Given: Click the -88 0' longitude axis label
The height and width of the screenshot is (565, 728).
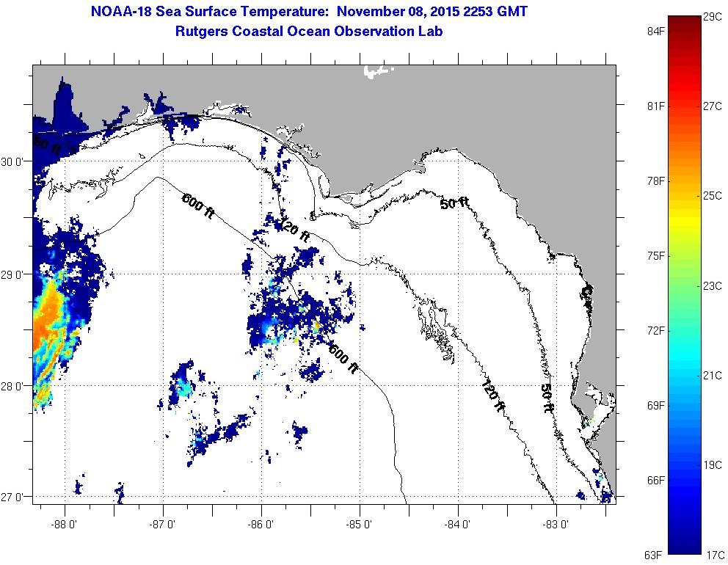Looking at the screenshot, I should click(65, 524).
